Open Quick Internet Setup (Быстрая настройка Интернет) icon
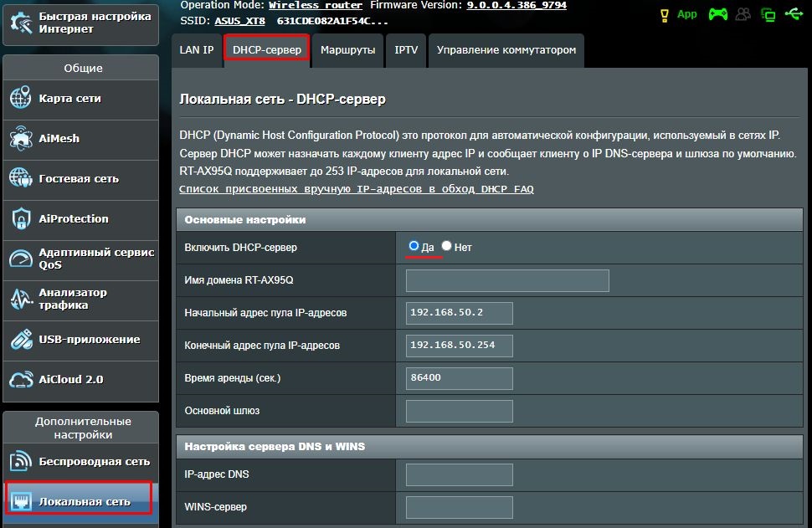This screenshot has width=812, height=528. 21,23
